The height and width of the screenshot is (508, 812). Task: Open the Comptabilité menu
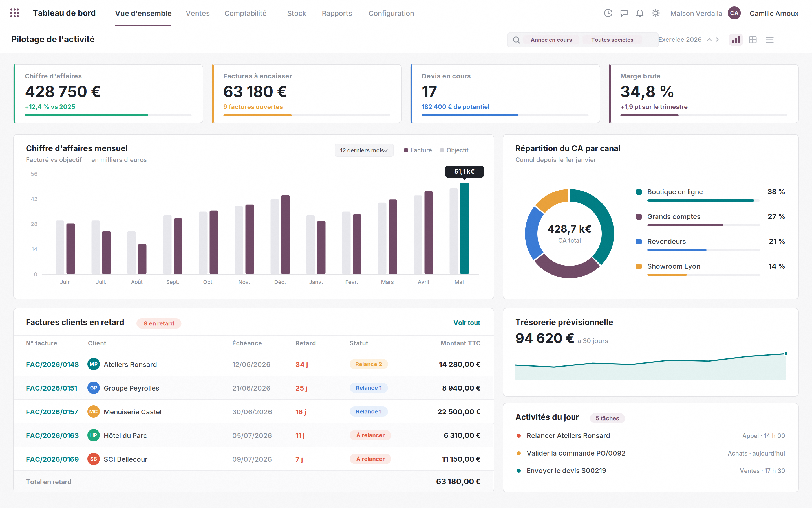[x=245, y=14]
